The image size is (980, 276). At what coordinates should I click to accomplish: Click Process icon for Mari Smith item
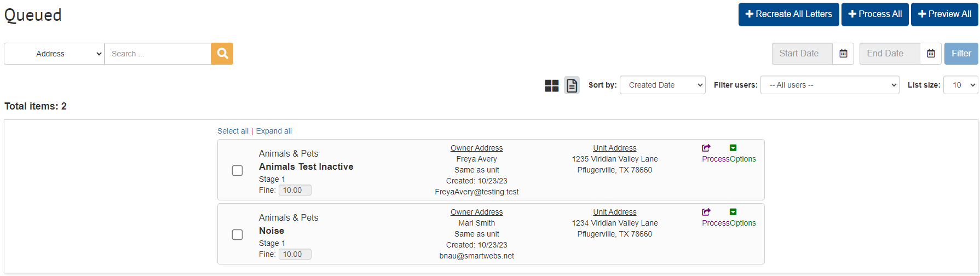point(706,212)
